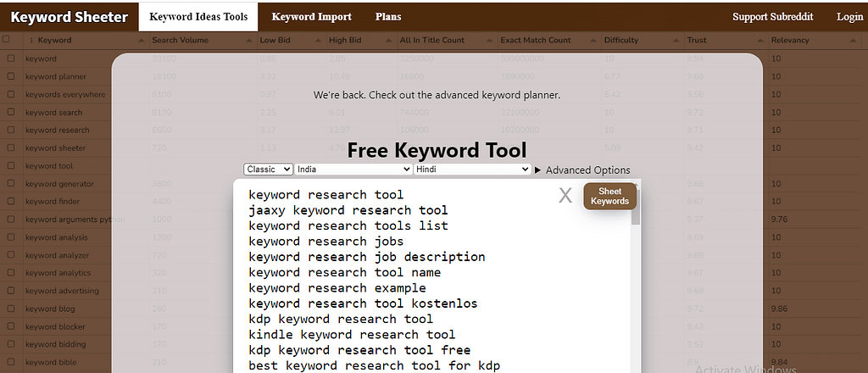Visit the Support Subreddit link
The width and height of the screenshot is (868, 373).
(x=773, y=17)
